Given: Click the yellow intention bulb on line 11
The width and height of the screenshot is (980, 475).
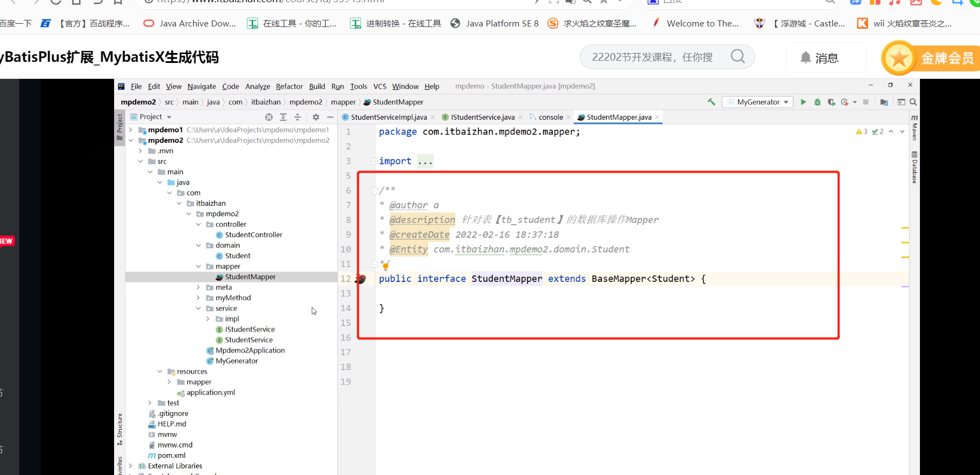Looking at the screenshot, I should 386,266.
